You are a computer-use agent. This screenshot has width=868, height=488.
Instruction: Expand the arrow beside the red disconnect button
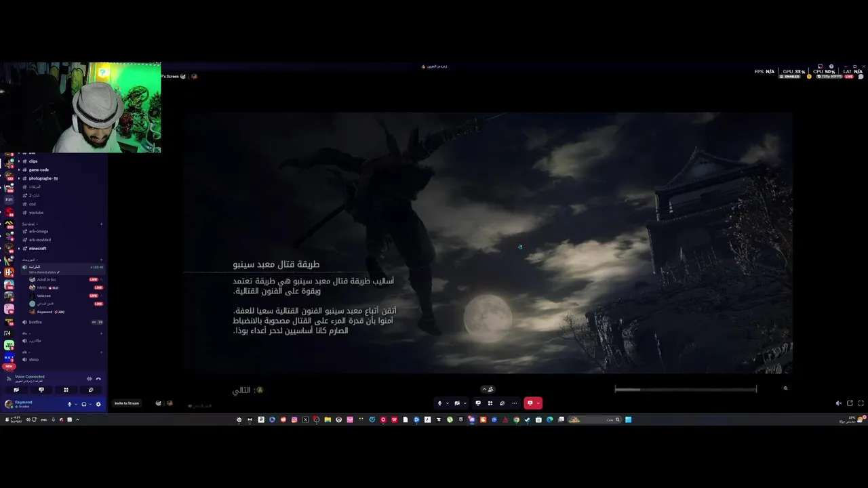tap(538, 403)
